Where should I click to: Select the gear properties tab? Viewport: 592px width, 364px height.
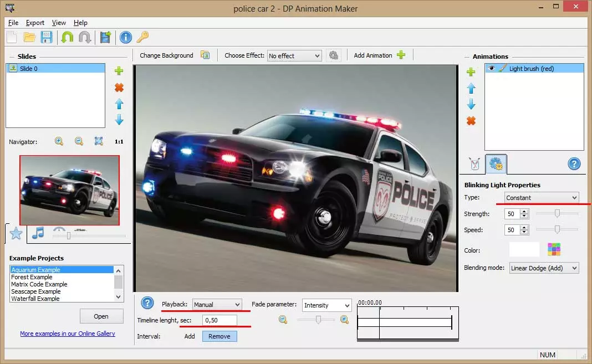click(496, 163)
